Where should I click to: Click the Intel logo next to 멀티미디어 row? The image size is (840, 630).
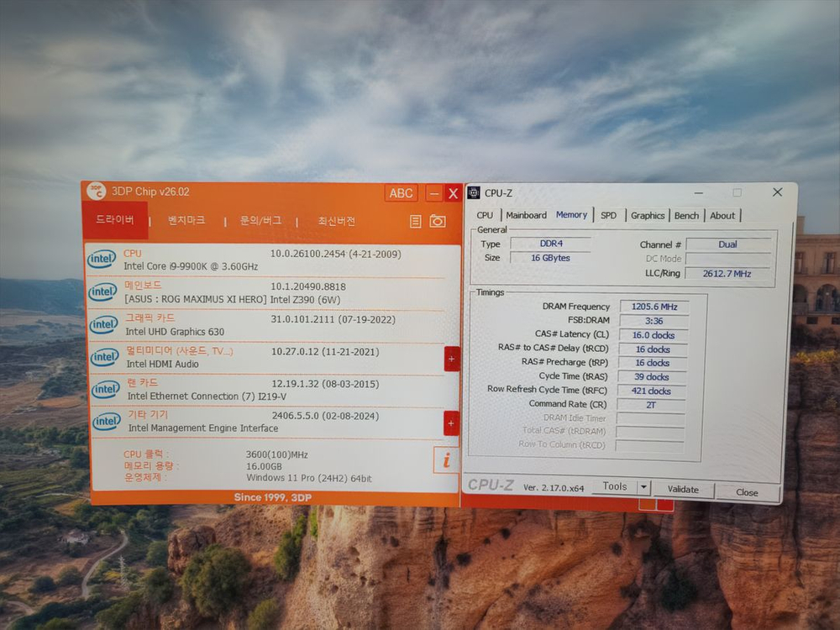104,357
